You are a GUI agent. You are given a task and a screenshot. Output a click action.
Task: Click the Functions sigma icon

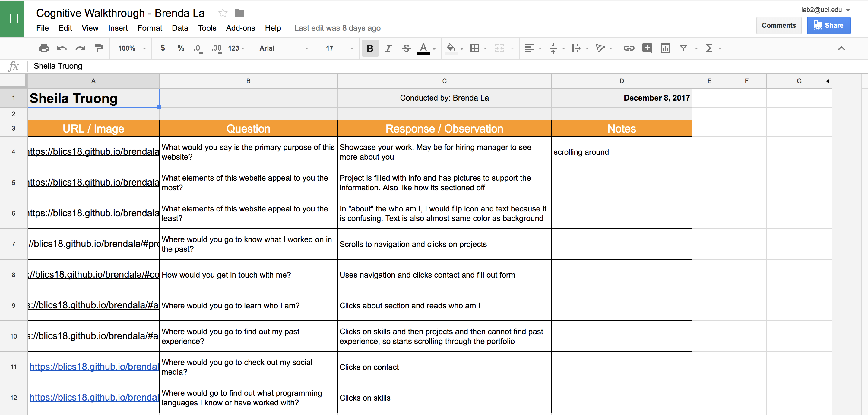709,48
